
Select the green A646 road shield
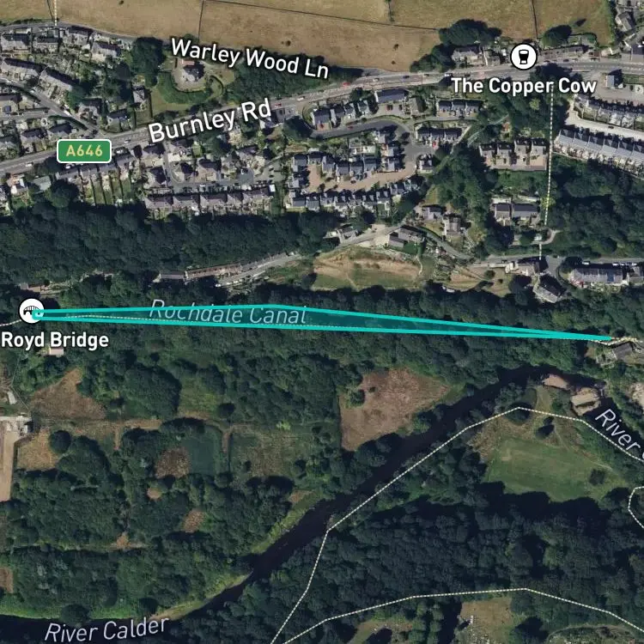84,151
